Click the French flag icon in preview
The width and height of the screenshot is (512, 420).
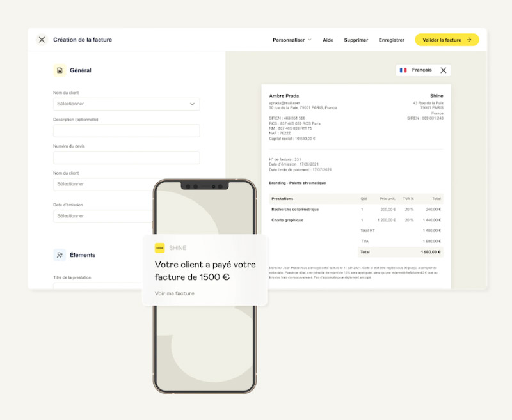(x=403, y=70)
